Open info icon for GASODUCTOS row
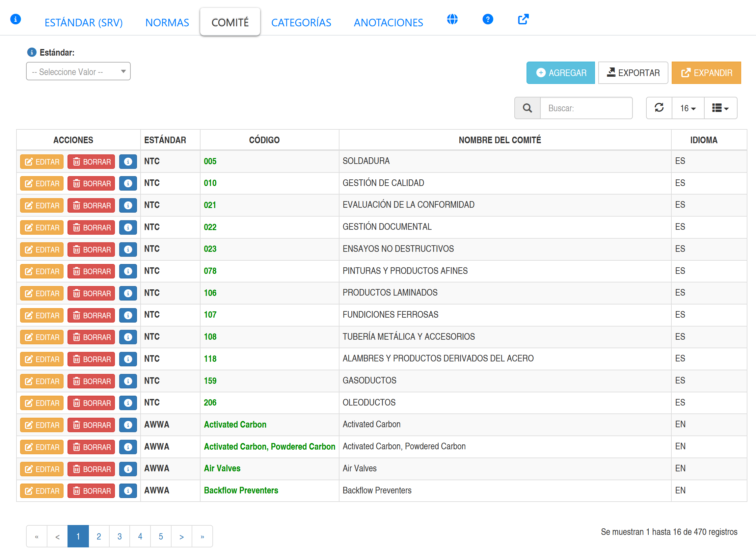 coord(128,381)
